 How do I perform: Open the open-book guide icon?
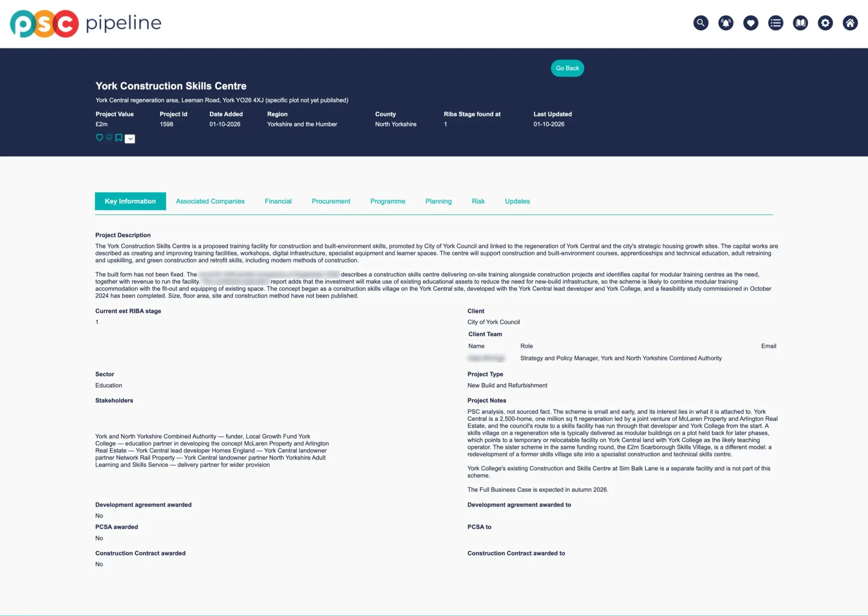click(x=800, y=23)
